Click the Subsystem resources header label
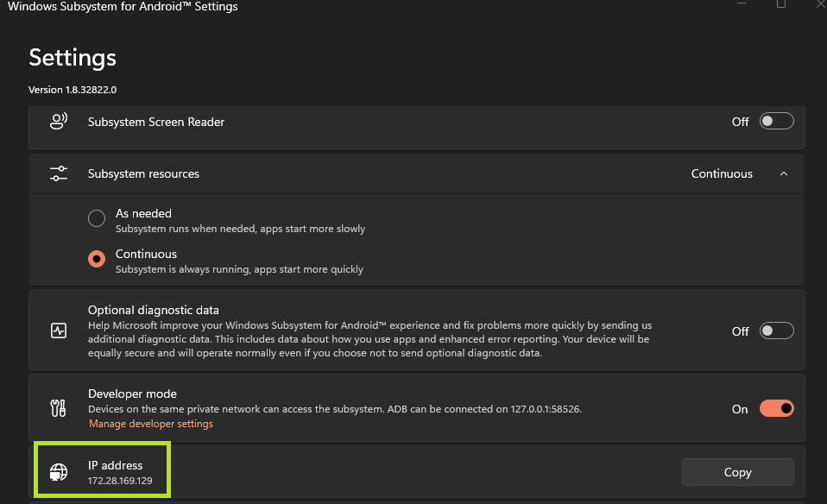This screenshot has width=827, height=504. coord(143,173)
